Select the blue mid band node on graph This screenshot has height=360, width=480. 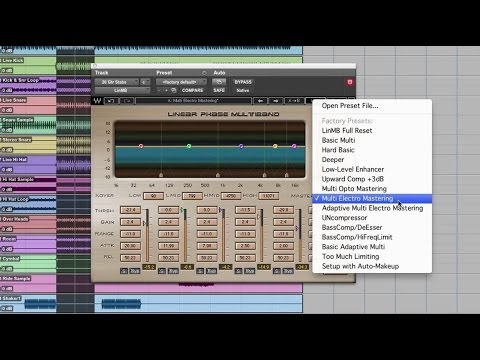click(241, 146)
